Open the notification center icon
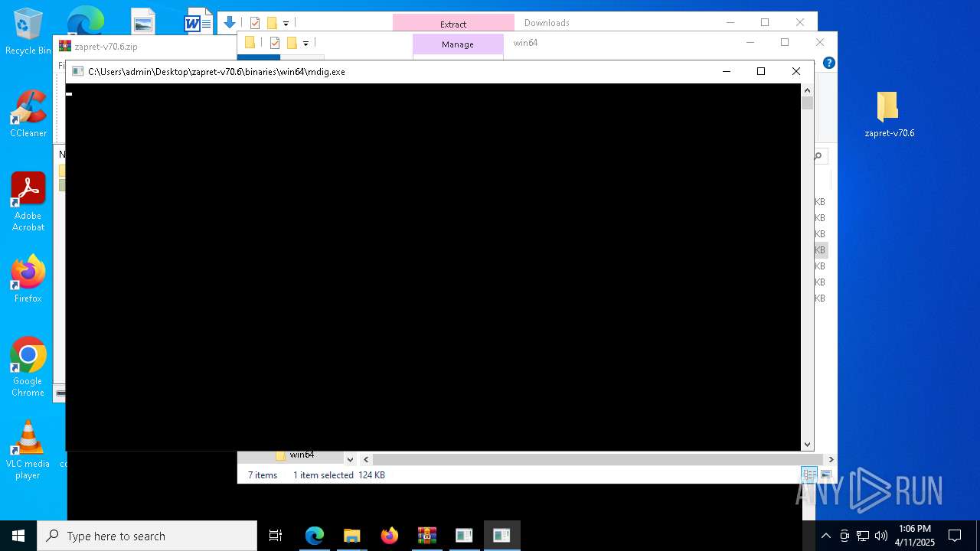The width and height of the screenshot is (980, 551). click(955, 536)
